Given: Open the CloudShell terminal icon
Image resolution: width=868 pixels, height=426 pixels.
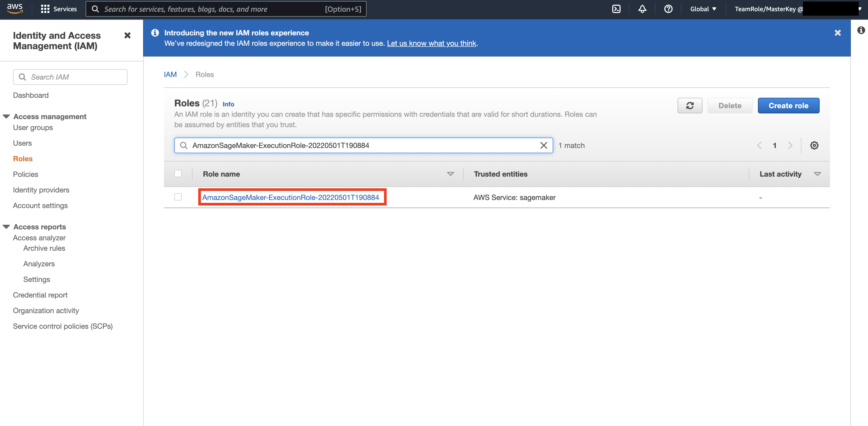Looking at the screenshot, I should click(616, 9).
